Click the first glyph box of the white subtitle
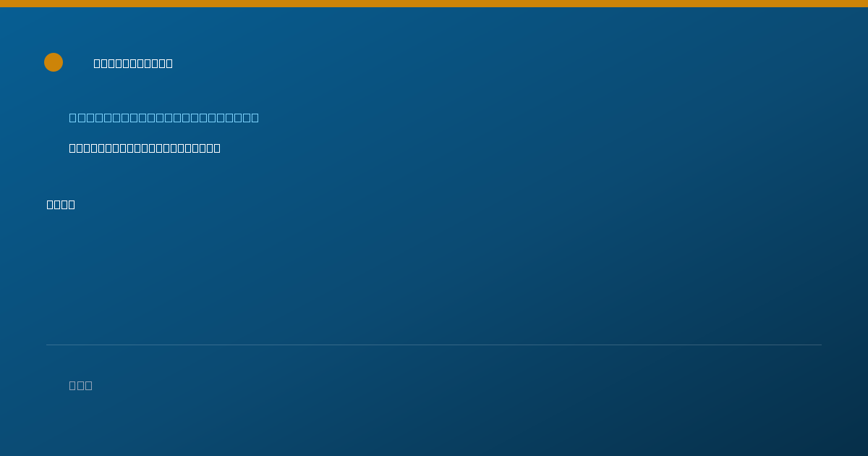Viewport: 868px width, 456px height. tap(72, 148)
